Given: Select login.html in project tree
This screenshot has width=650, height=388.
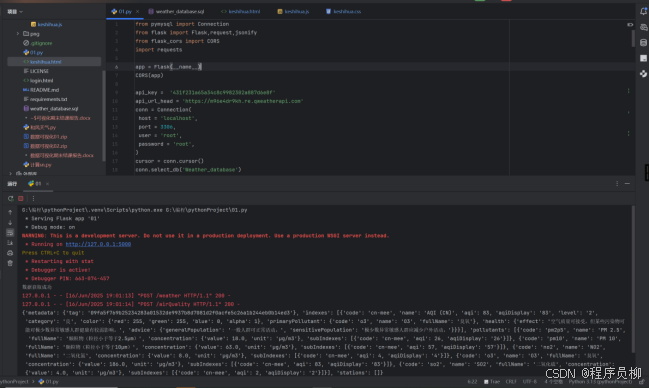Looking at the screenshot, I should click(38, 80).
